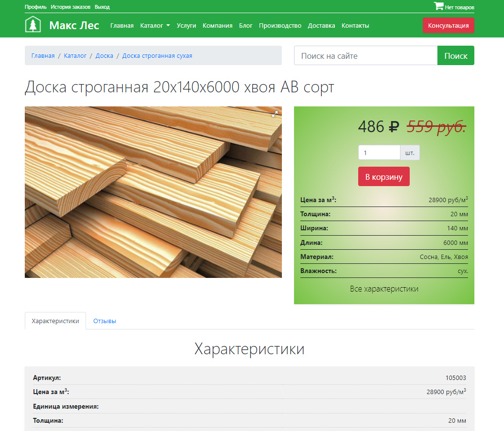This screenshot has width=504, height=431.
Task: Open the Каталог dropdown menu
Action: click(155, 25)
